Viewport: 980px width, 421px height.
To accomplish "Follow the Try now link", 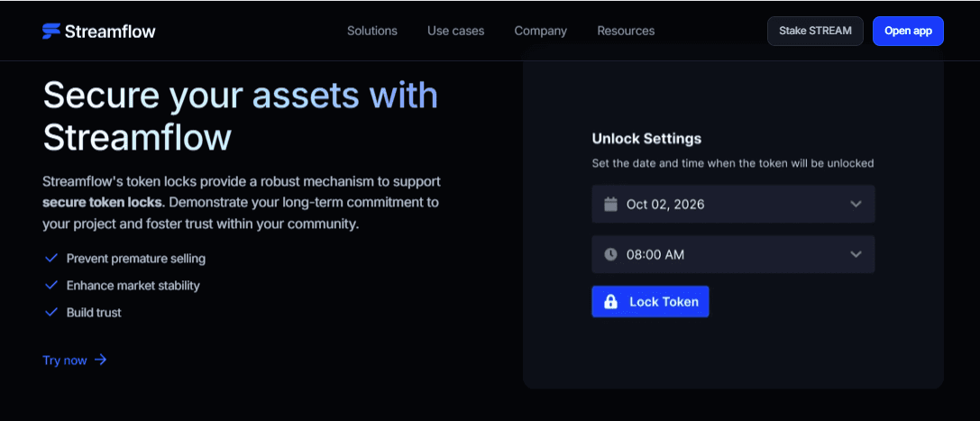I will pyautogui.click(x=74, y=361).
